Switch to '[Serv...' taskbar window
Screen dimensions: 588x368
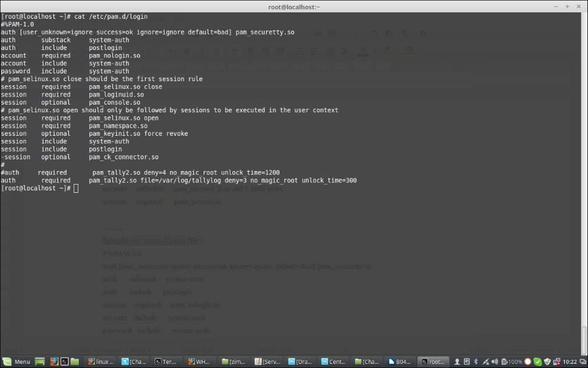(x=268, y=362)
